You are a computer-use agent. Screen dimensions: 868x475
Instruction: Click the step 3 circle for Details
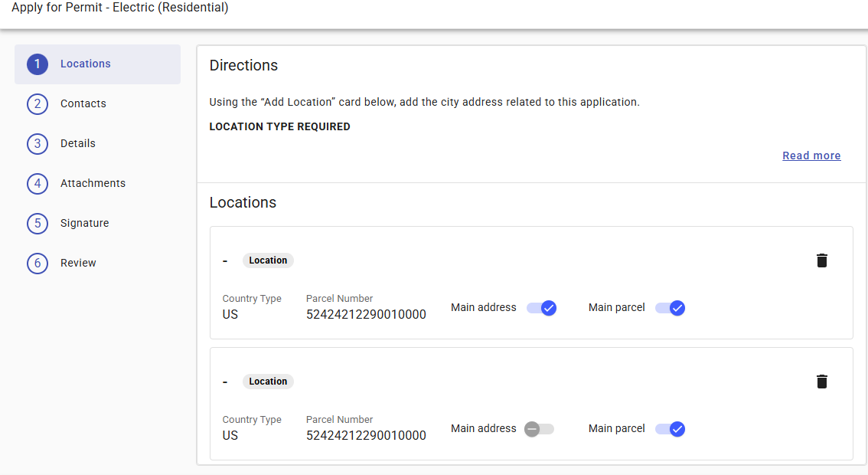38,143
